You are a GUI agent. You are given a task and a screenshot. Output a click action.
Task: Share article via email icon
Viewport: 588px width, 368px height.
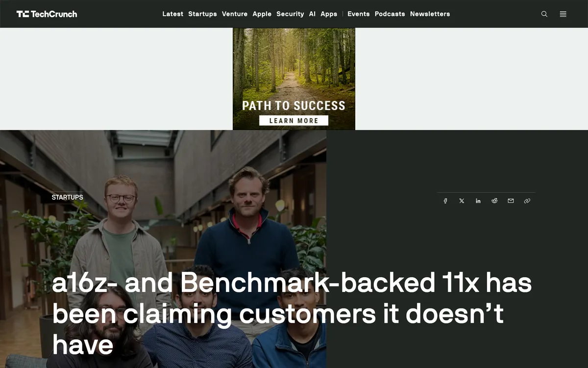(x=511, y=201)
